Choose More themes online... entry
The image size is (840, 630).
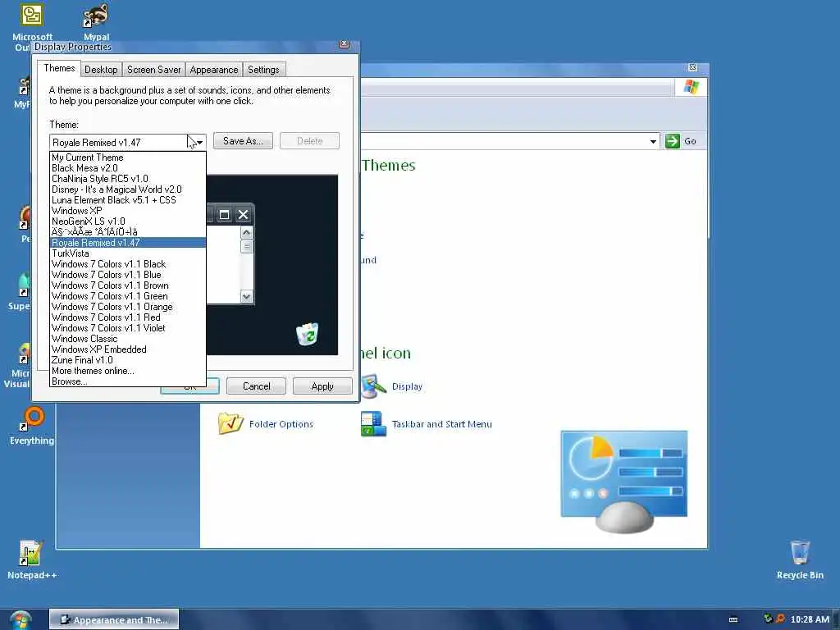point(127,371)
